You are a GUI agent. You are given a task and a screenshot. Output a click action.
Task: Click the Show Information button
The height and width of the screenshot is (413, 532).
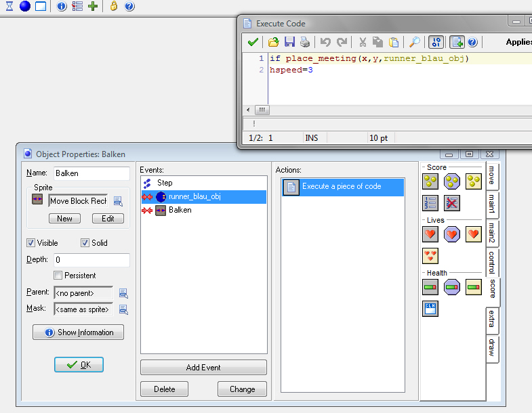[x=78, y=332]
